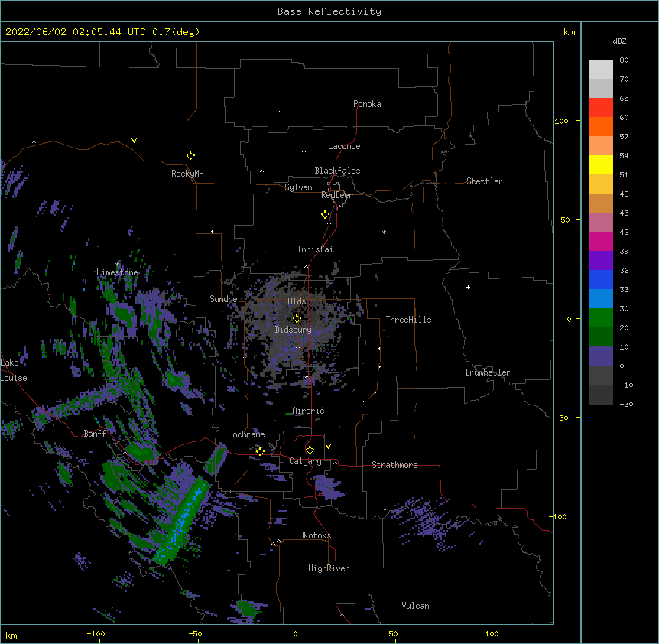This screenshot has height=644, width=659.
Task: Select the yellow 51-54 dBZ legend swatch
Action: pos(601,164)
